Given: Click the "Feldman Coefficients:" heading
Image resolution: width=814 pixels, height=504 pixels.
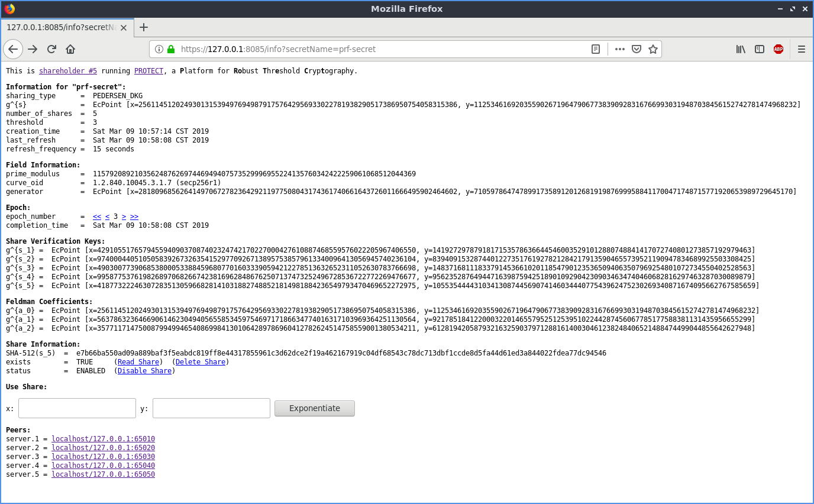Looking at the screenshot, I should coord(49,302).
